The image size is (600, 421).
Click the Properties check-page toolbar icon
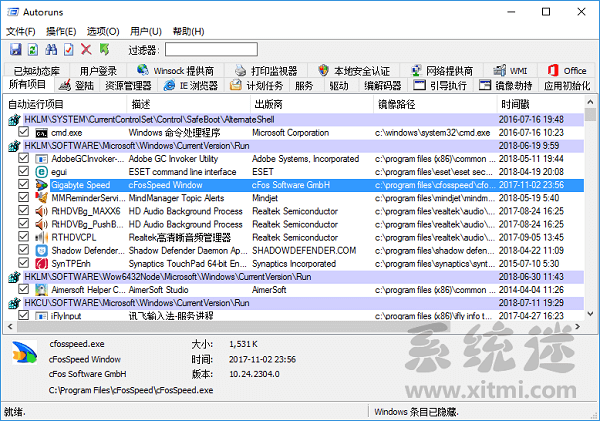click(68, 49)
